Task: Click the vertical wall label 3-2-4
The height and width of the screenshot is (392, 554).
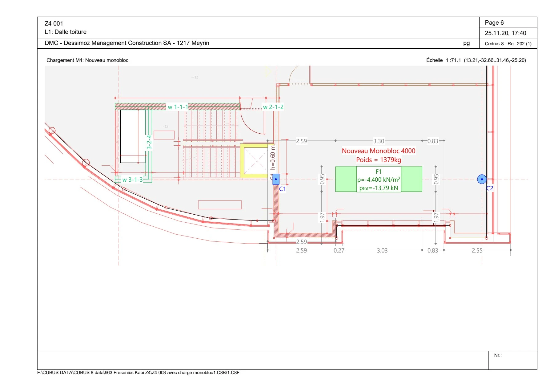Action: click(x=149, y=142)
